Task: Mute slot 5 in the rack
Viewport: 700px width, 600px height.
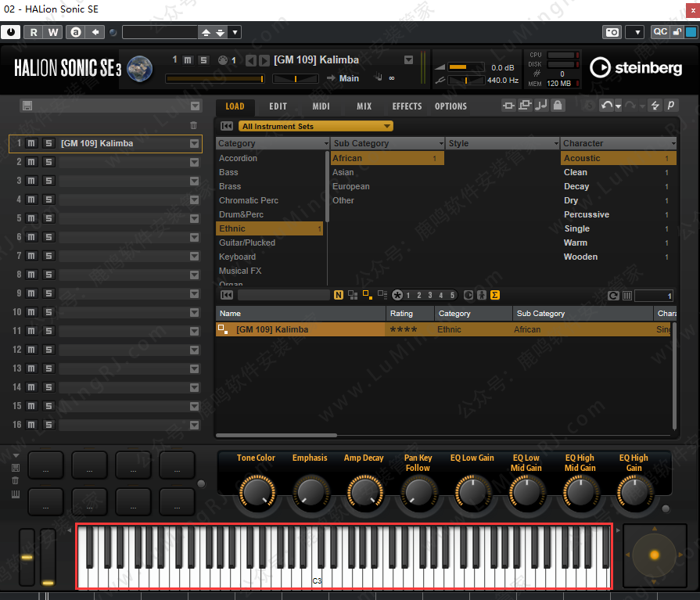Action: [31, 218]
